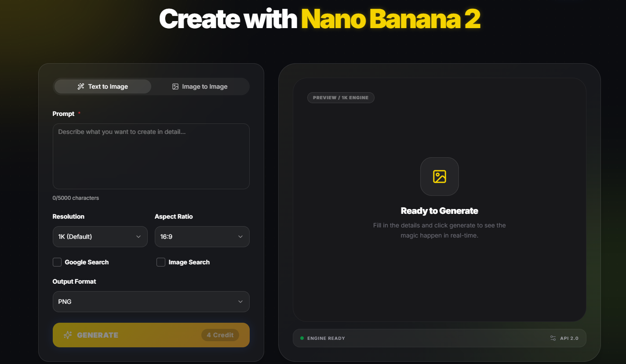Viewport: 626px width, 364px height.
Task: Click the 4 Credit badge
Action: point(220,335)
